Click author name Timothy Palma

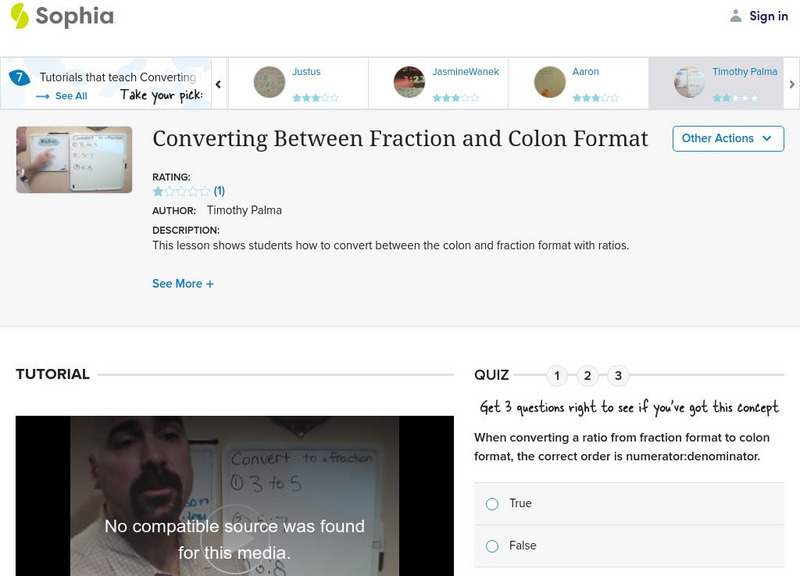tap(244, 210)
